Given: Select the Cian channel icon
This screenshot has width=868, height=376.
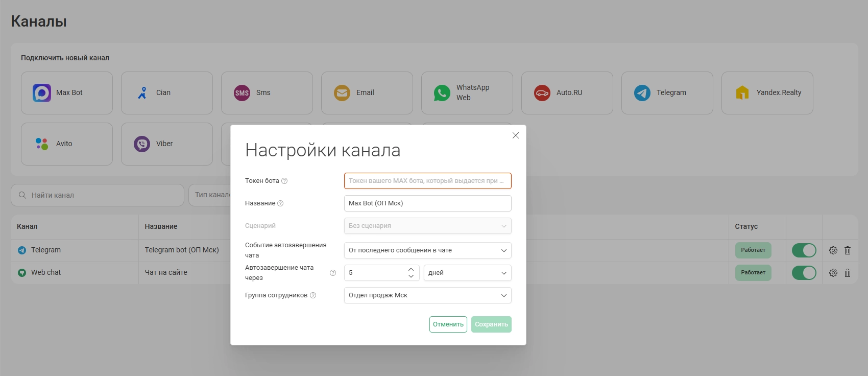Looking at the screenshot, I should point(142,93).
